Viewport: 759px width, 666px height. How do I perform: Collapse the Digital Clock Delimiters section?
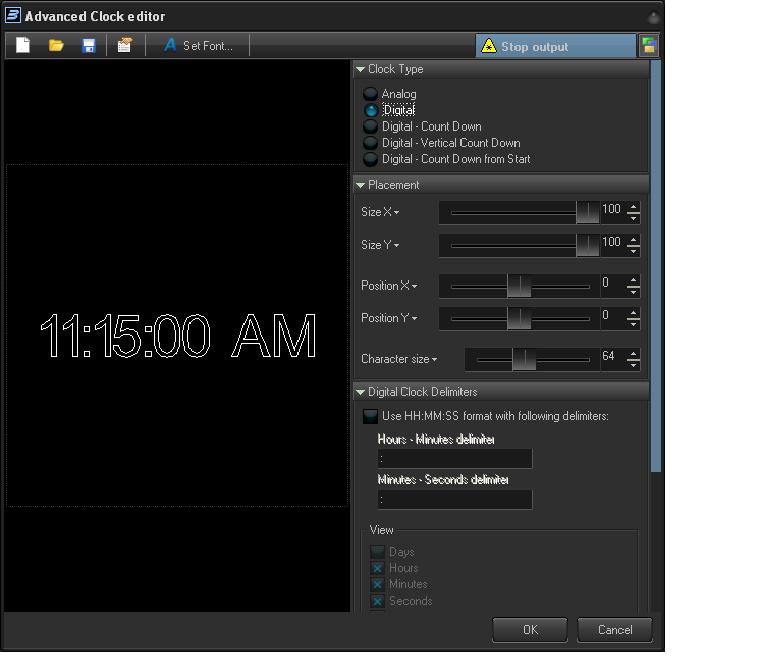(361, 393)
